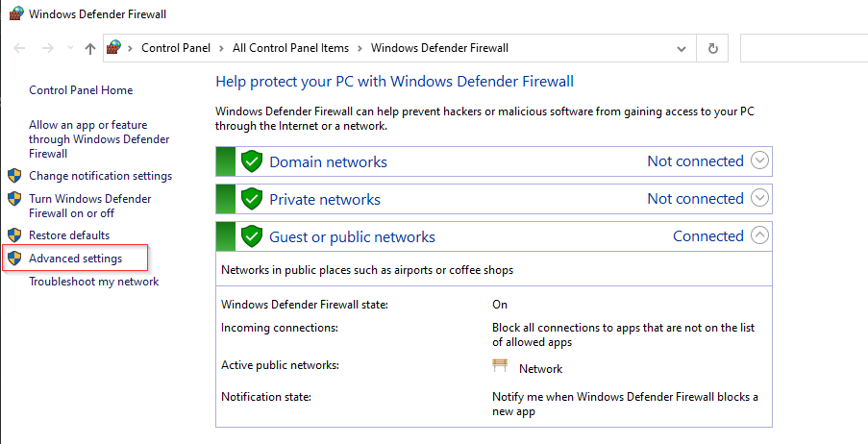Click the Windows Defender Firewall state label
868x444 pixels.
[305, 305]
